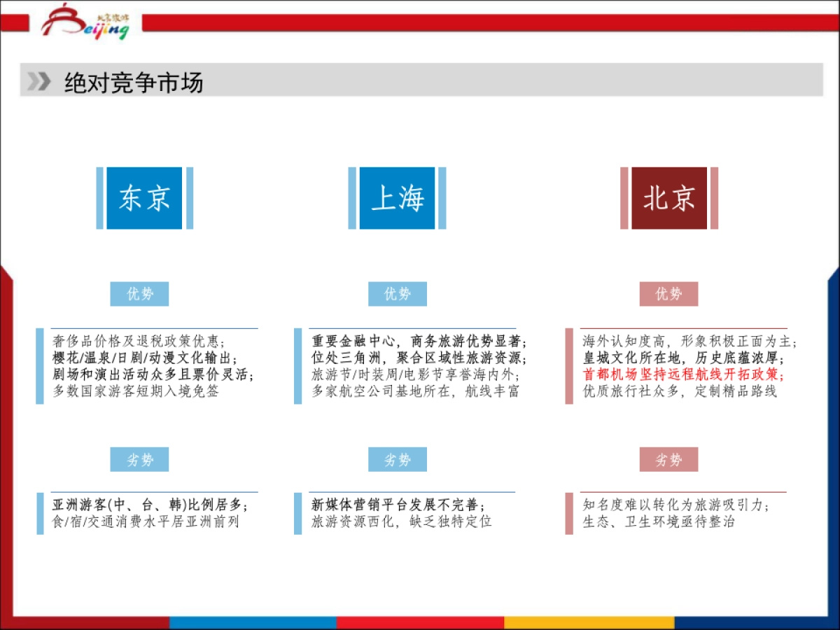
Task: Select the blue stripe left of 东京 box
Action: tap(99, 198)
